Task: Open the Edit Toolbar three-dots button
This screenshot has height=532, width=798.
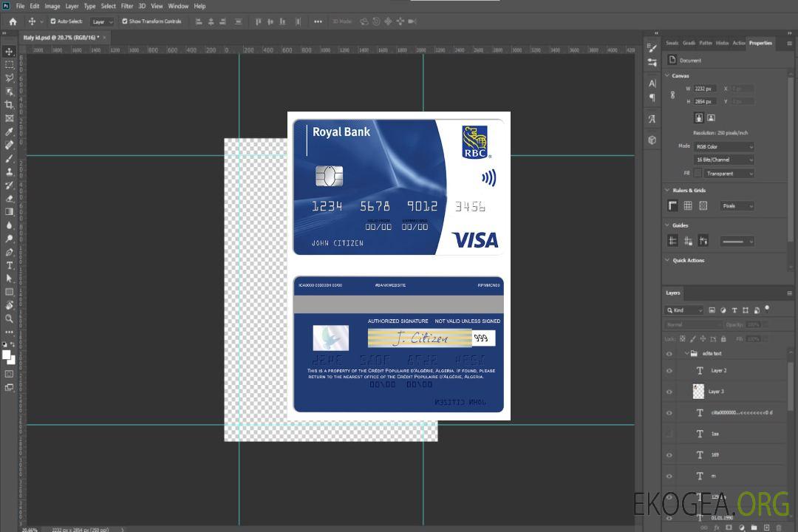Action: coord(9,332)
